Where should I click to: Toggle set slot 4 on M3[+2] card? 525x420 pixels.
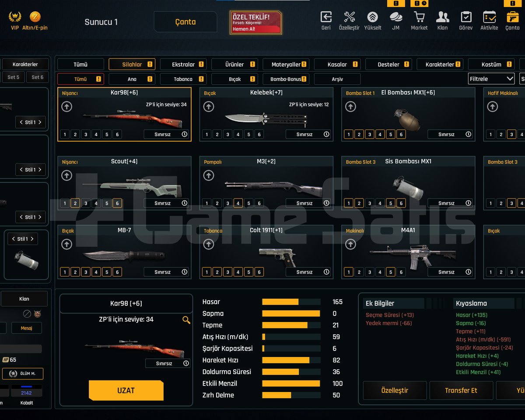click(x=238, y=203)
